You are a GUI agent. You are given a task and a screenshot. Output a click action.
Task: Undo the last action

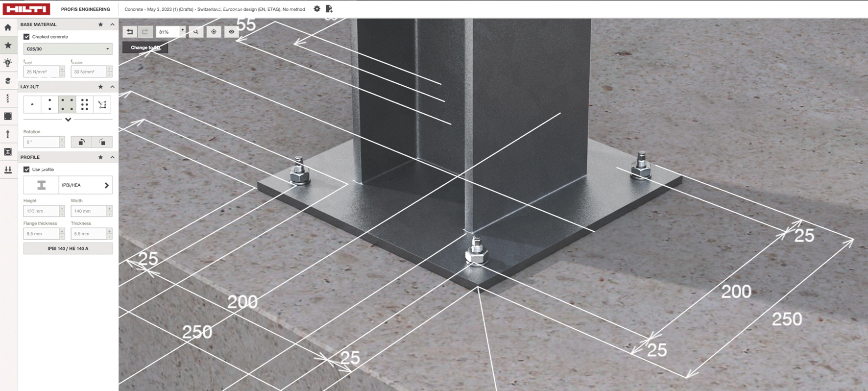coord(130,32)
